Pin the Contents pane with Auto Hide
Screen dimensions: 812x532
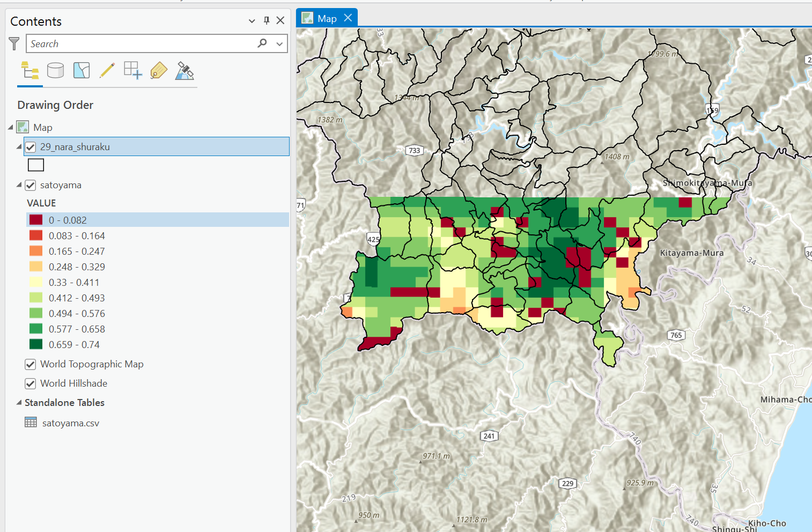(x=267, y=20)
